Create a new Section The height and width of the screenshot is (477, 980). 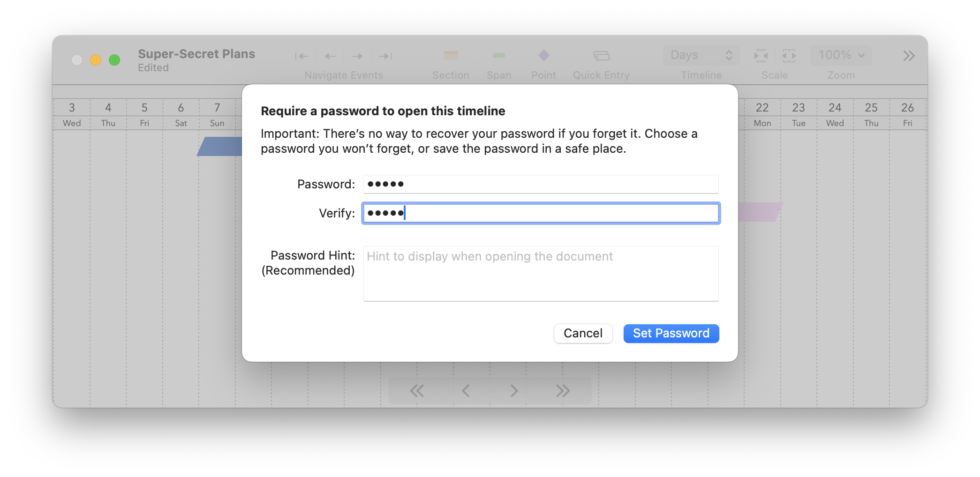tap(451, 55)
